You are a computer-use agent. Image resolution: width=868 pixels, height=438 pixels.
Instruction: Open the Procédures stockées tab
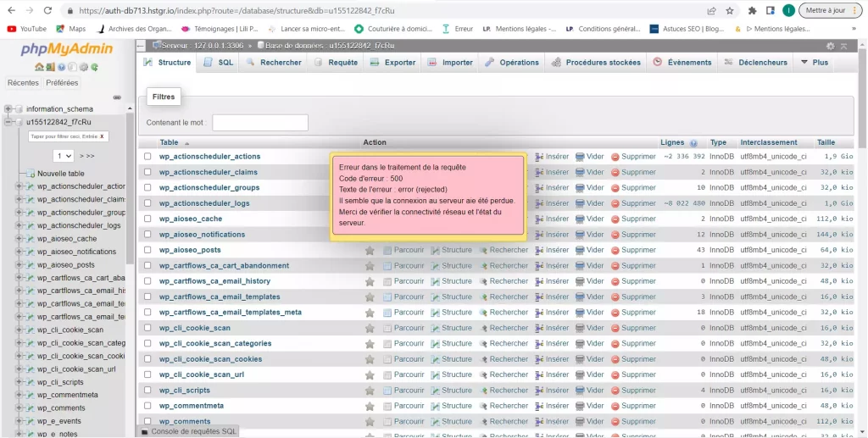[x=596, y=63]
